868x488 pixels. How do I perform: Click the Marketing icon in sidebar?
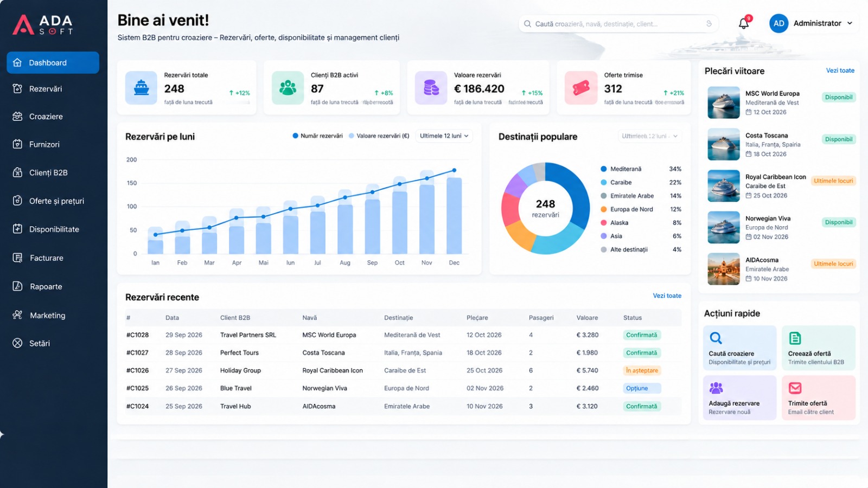(x=17, y=315)
